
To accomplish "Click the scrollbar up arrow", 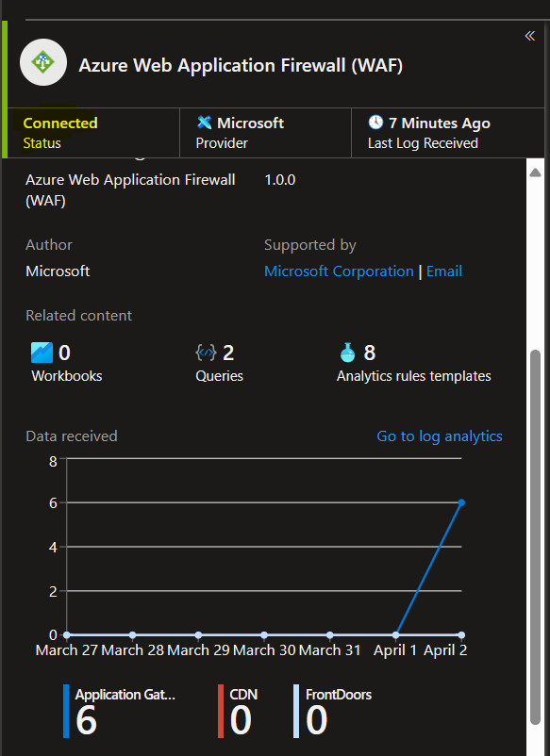I will (535, 173).
